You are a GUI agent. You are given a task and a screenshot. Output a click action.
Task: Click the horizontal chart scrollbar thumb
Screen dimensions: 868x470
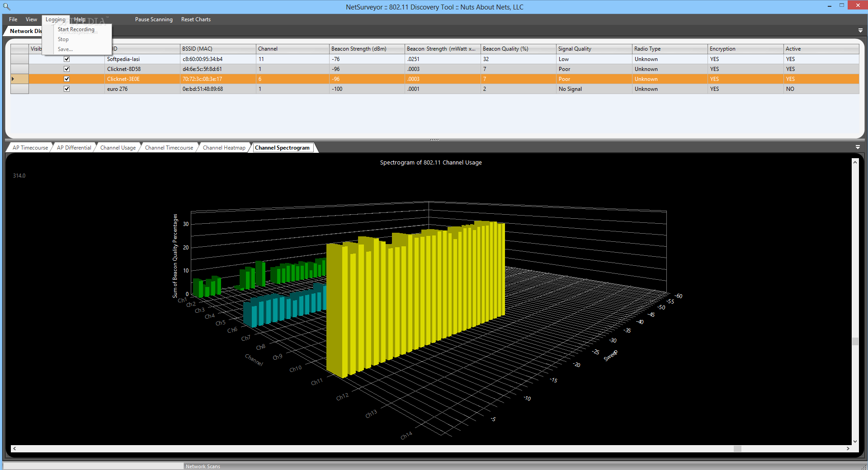click(737, 449)
